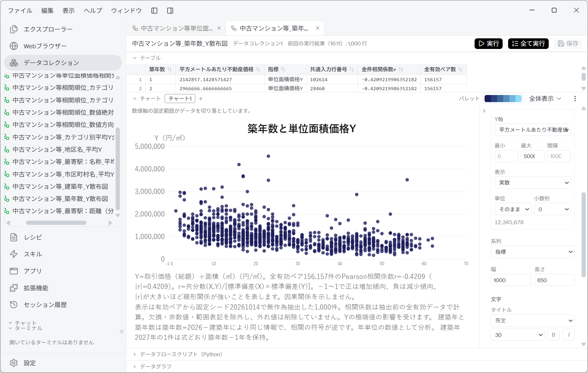Open the ウィンドウ menu
Screen dimensions: 588x373
click(126, 11)
